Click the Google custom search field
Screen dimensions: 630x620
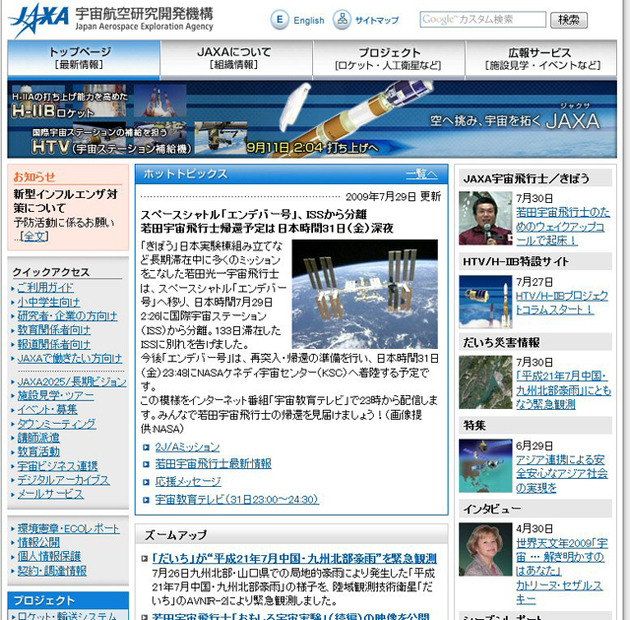point(483,19)
